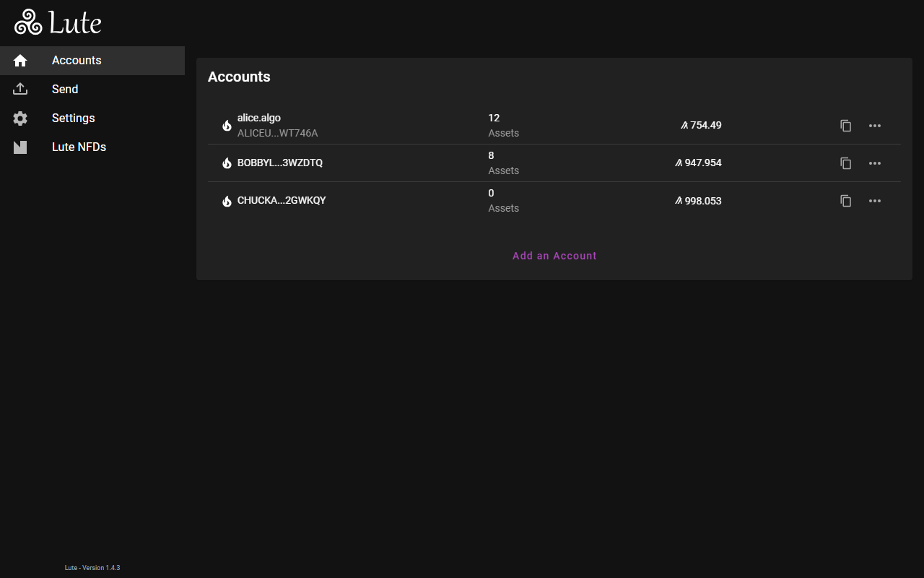The image size is (924, 578).
Task: Click the 12 Assets count for alice.algo
Action: pyautogui.click(x=503, y=125)
